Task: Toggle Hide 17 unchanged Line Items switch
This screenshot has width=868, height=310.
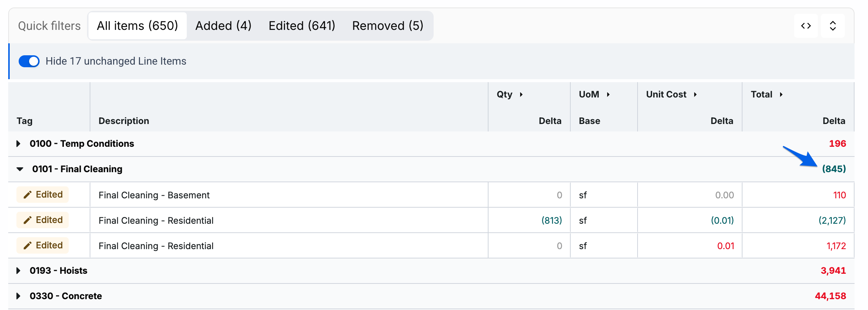Action: (x=29, y=61)
